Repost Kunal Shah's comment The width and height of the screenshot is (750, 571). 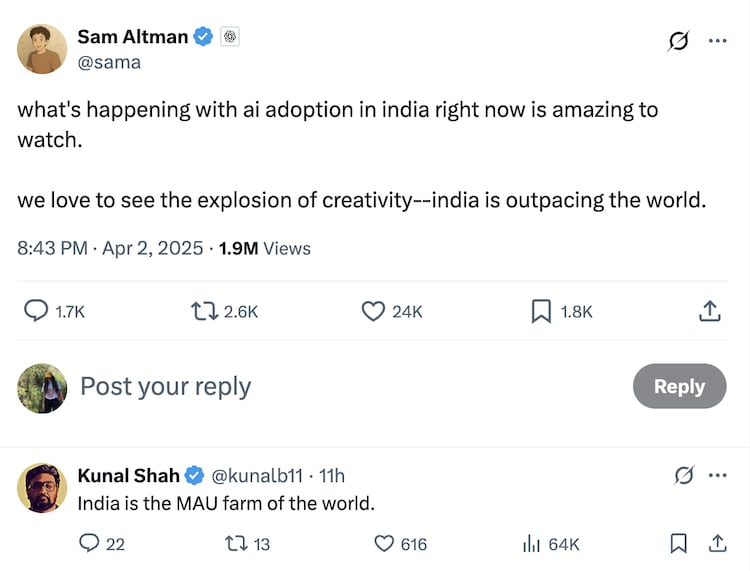click(234, 544)
